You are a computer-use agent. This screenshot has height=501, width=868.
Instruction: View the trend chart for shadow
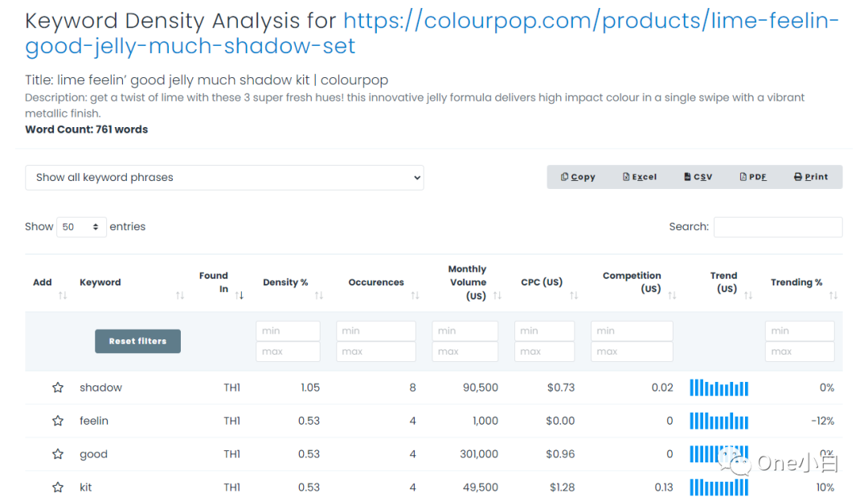tap(719, 388)
